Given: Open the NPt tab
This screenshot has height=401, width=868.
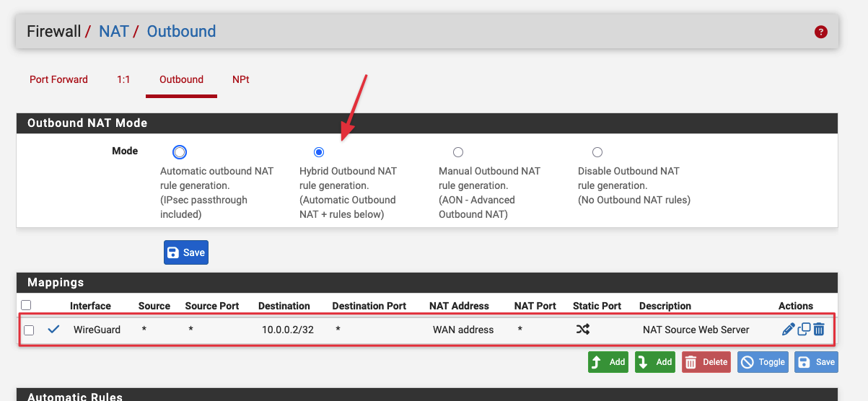Looking at the screenshot, I should pyautogui.click(x=241, y=79).
